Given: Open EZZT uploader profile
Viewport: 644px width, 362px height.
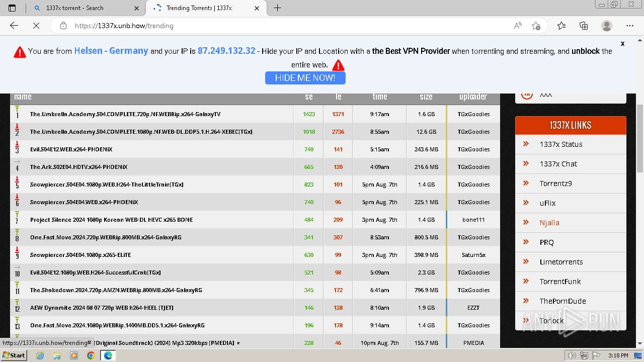Looking at the screenshot, I should [473, 308].
